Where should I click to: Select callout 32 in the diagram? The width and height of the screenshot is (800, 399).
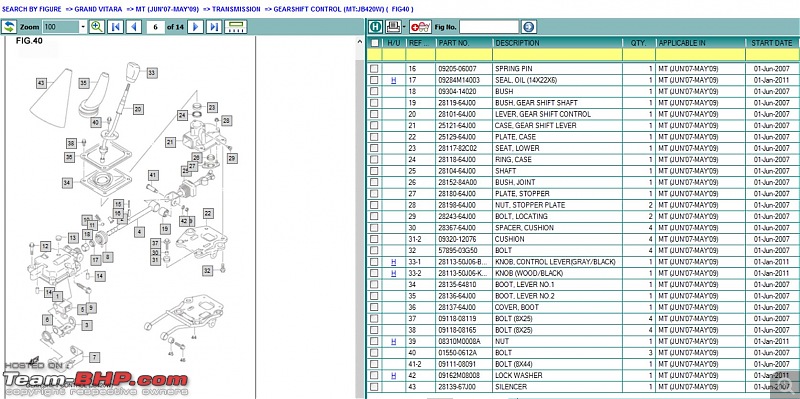click(207, 270)
